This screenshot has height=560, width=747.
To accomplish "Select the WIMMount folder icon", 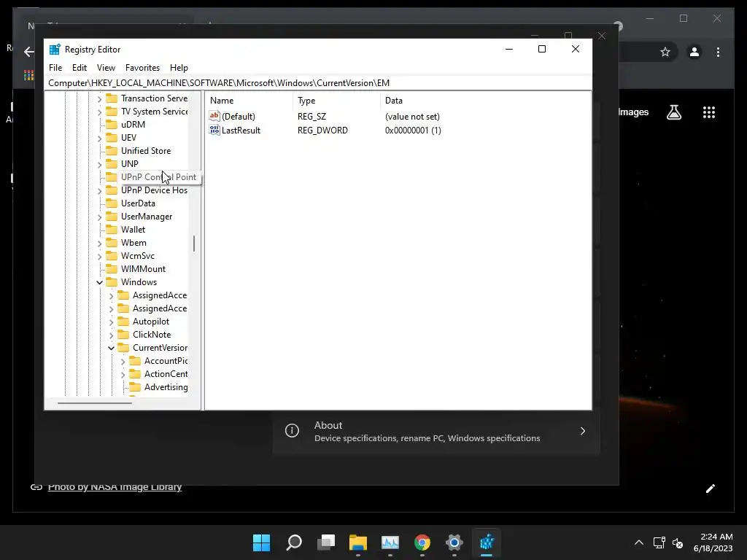I will point(112,268).
